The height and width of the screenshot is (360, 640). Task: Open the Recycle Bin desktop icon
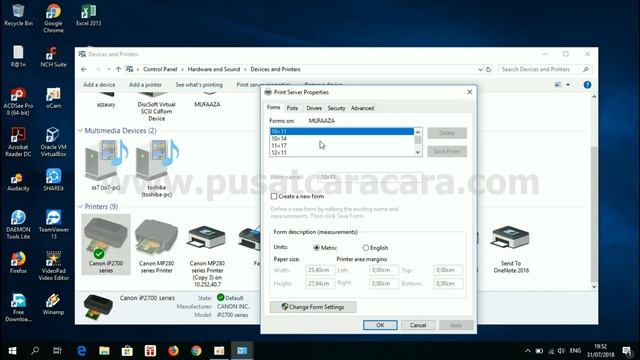[18, 15]
